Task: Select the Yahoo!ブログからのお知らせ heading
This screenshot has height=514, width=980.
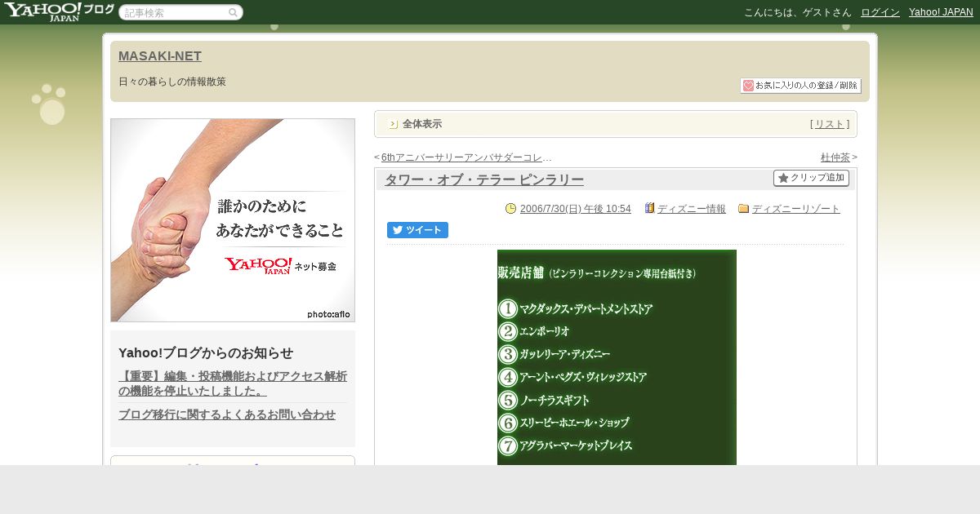Action: [206, 353]
